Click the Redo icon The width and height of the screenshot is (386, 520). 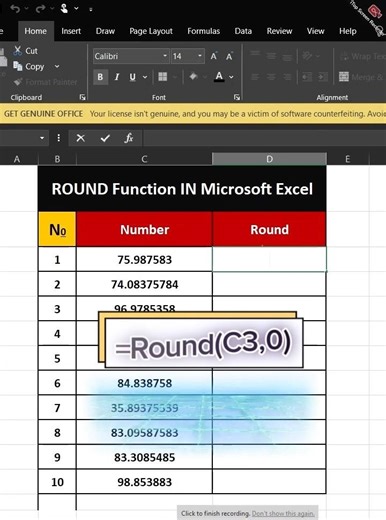tap(41, 8)
